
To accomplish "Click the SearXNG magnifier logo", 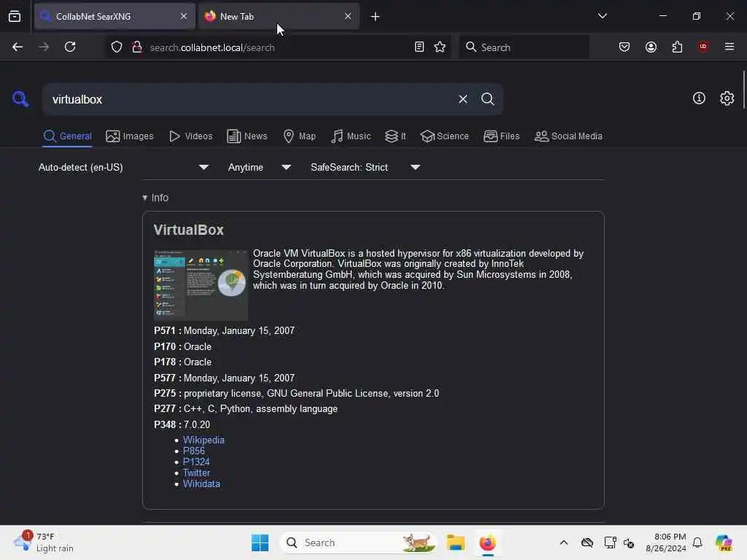I will [20, 99].
